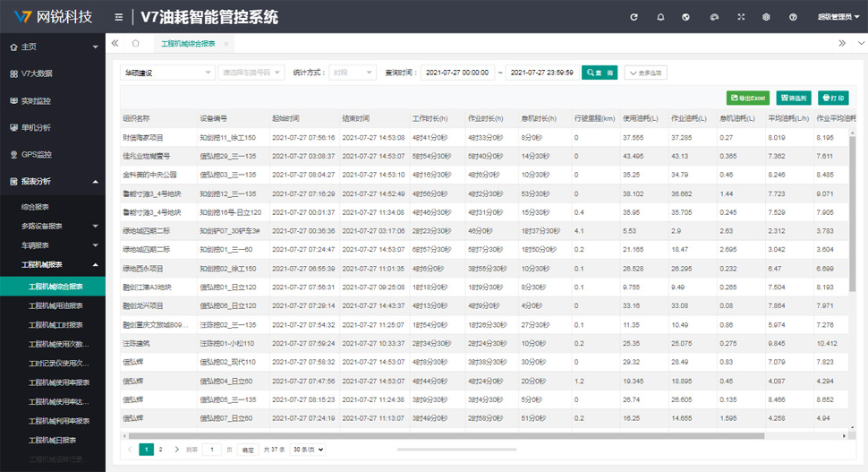
Task: Click the table's vertical scrollbar
Action: pos(853,214)
